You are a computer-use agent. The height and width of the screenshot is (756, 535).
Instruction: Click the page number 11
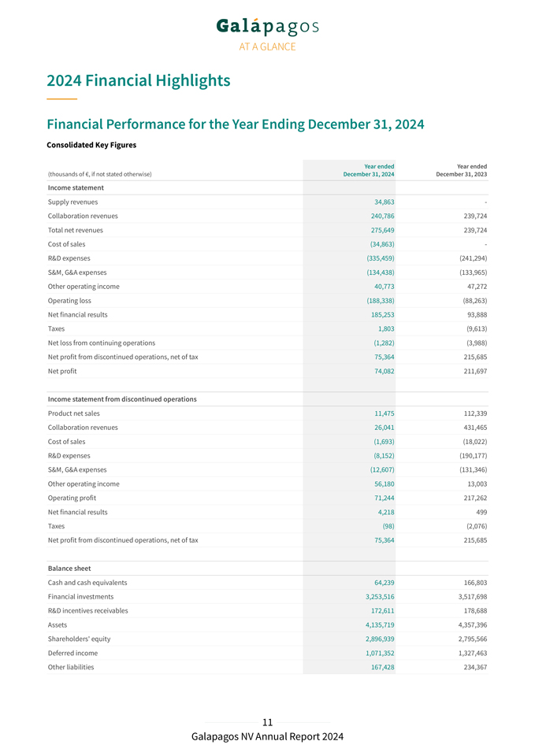tap(267, 722)
